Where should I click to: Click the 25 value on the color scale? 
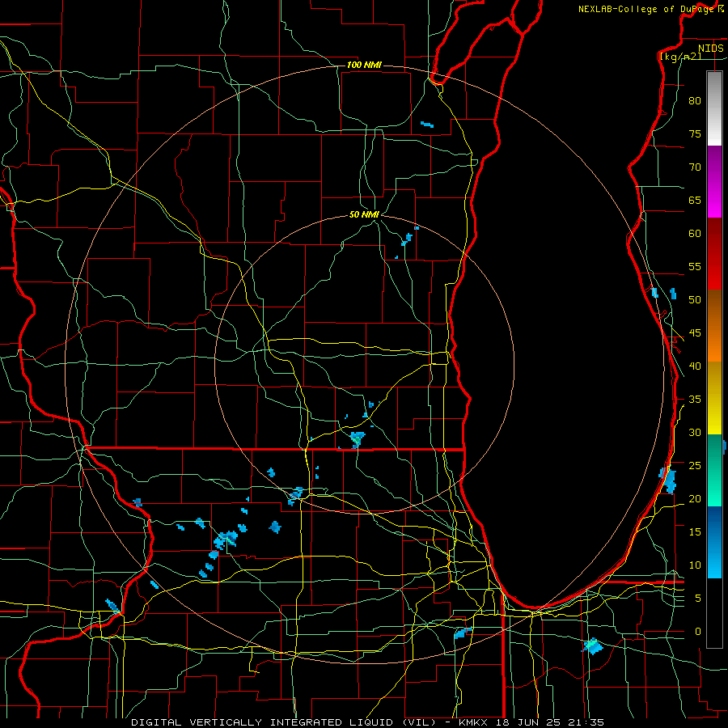[x=695, y=465]
